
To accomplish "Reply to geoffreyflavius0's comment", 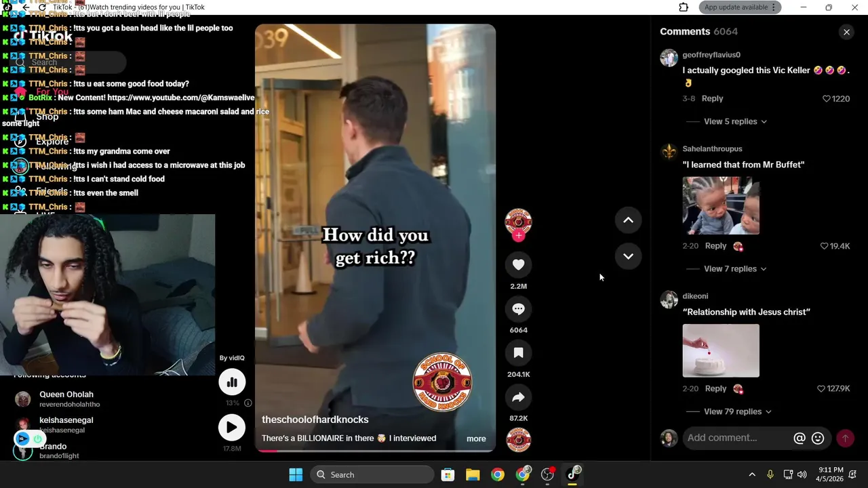I will click(x=712, y=99).
